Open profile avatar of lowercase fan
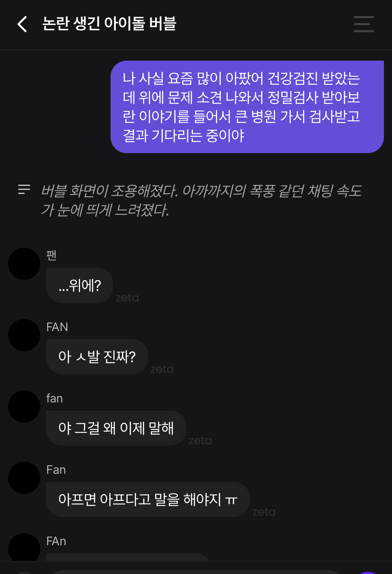The image size is (392, 574). (x=24, y=406)
